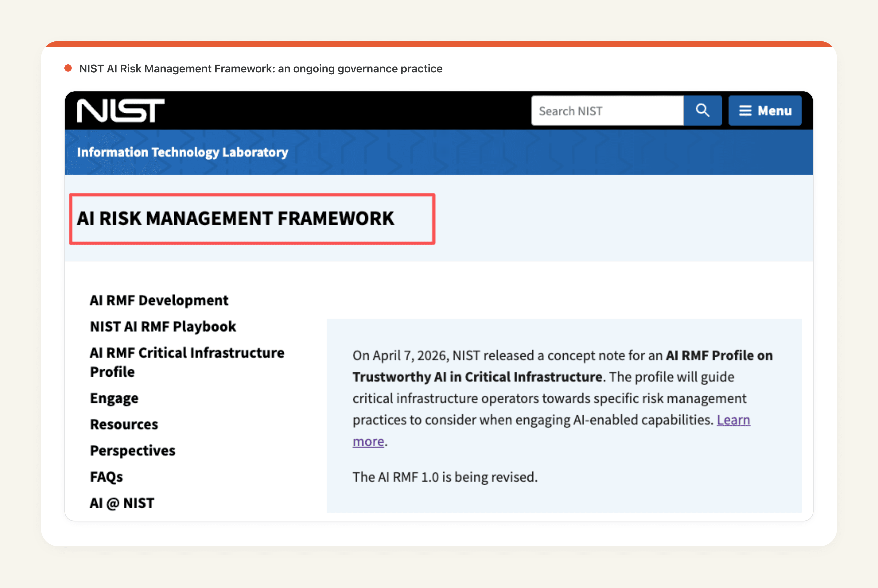Go to the Engage section

[114, 398]
